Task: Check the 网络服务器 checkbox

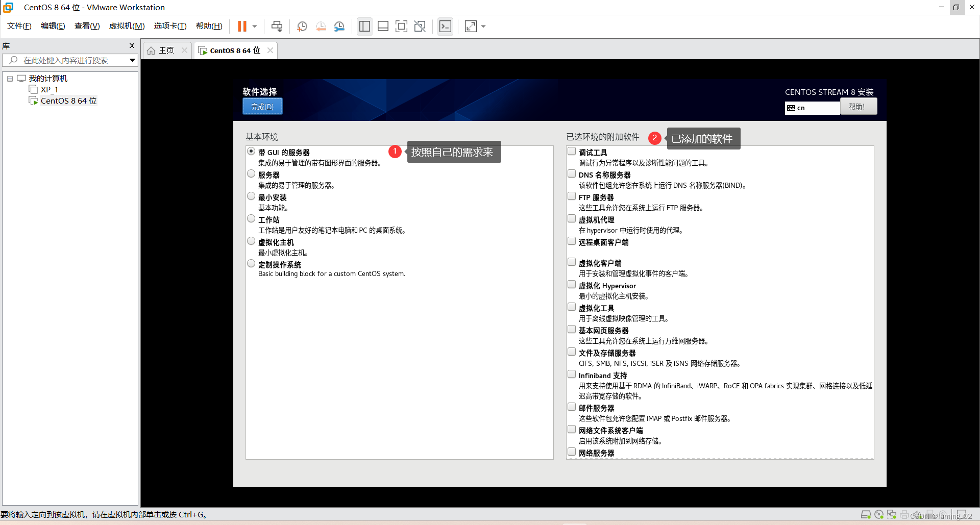Action: [x=572, y=452]
